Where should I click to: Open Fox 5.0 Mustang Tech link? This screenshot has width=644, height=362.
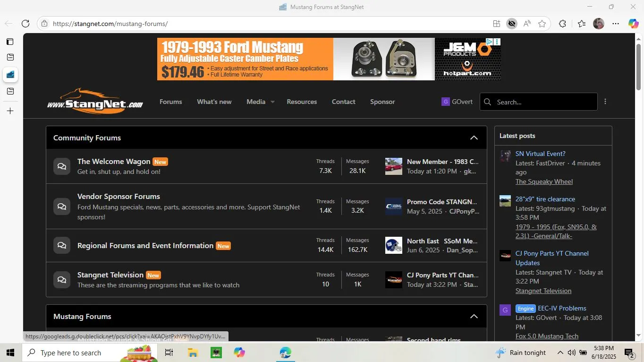tap(547, 336)
